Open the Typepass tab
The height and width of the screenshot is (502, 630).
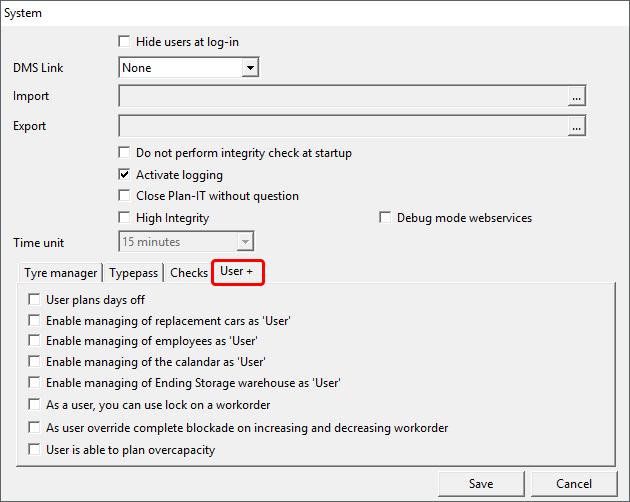point(133,273)
